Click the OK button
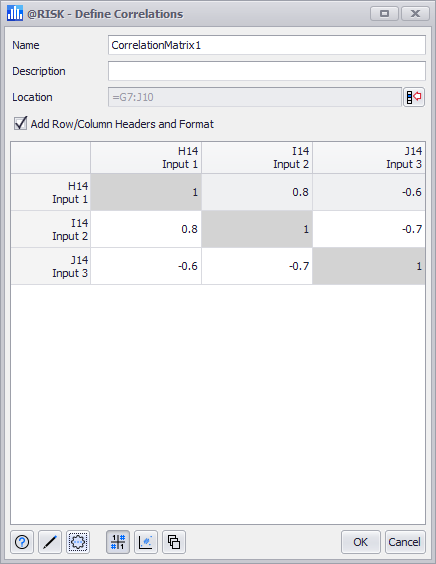This screenshot has height=564, width=436. [x=360, y=542]
